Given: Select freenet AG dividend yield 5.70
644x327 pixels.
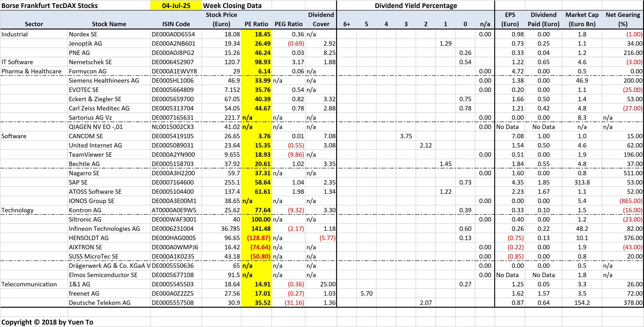Looking at the screenshot, I should click(x=367, y=294).
